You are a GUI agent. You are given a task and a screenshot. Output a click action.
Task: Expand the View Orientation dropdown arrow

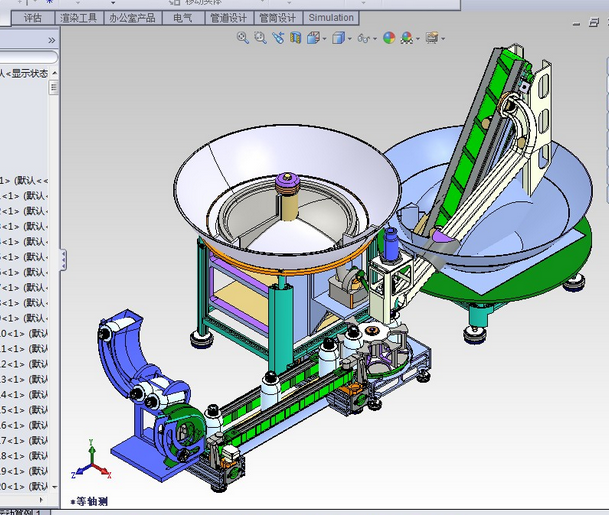pyautogui.click(x=324, y=39)
